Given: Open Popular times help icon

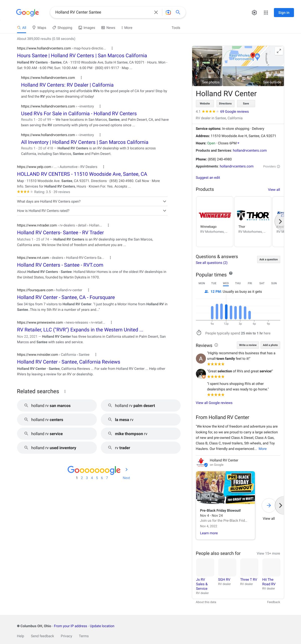Looking at the screenshot, I should pos(231,273).
